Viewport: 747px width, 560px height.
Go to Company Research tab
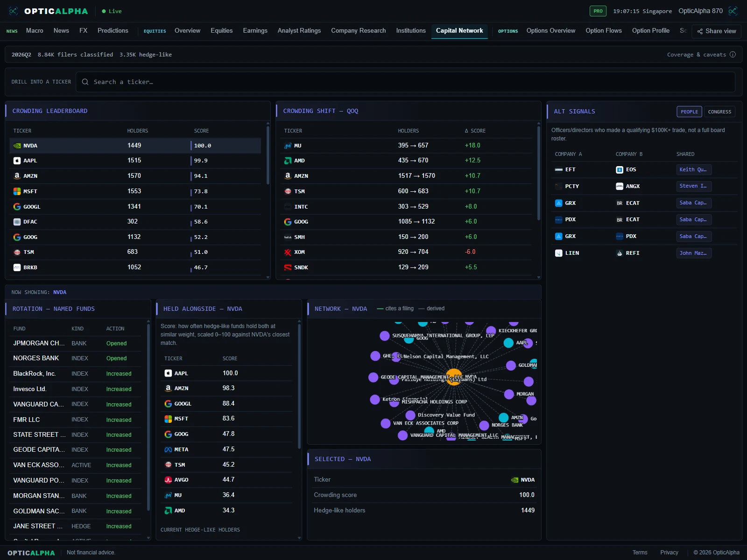(x=359, y=31)
